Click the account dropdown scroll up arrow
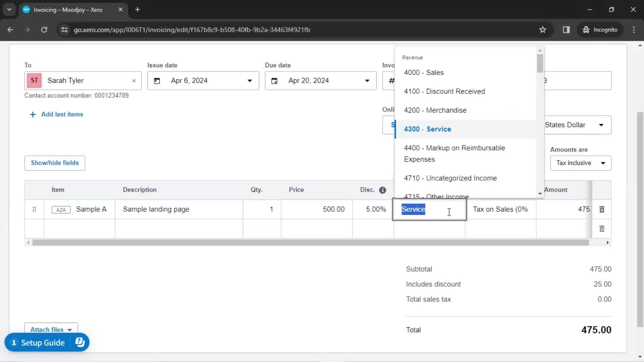The height and width of the screenshot is (362, 644). [540, 51]
